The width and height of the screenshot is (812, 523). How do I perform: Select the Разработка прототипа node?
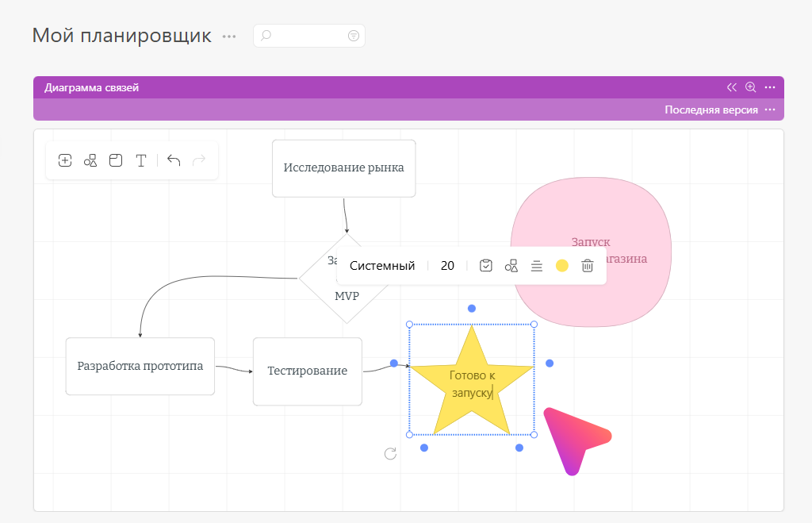pos(140,366)
